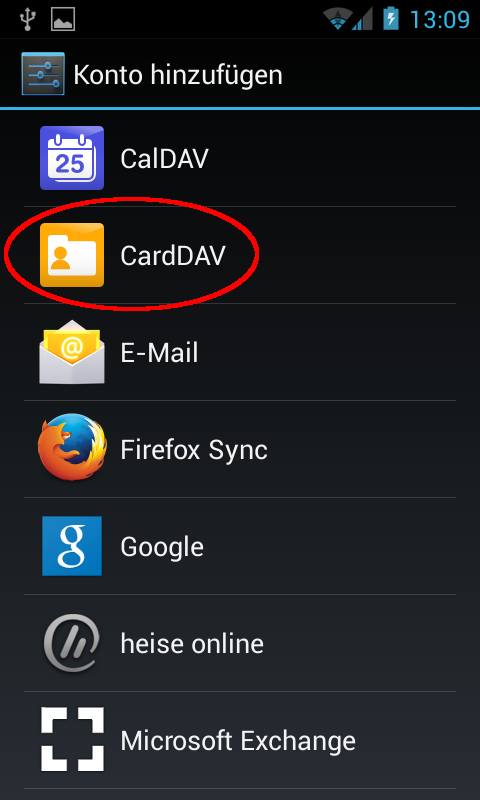Select Google account label
This screenshot has width=480, height=800.
[x=162, y=547]
